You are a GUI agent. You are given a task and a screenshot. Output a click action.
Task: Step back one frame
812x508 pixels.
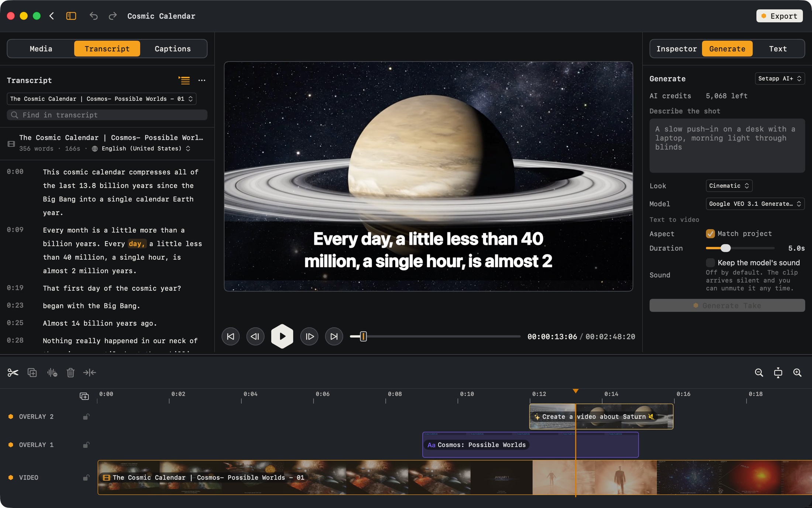[255, 336]
